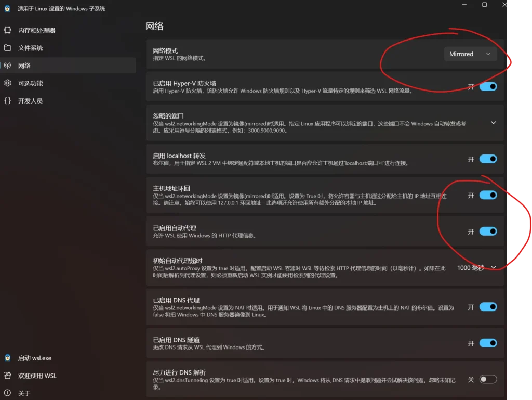Click 尽力进行 DNS 解析 setting title

coord(179,372)
